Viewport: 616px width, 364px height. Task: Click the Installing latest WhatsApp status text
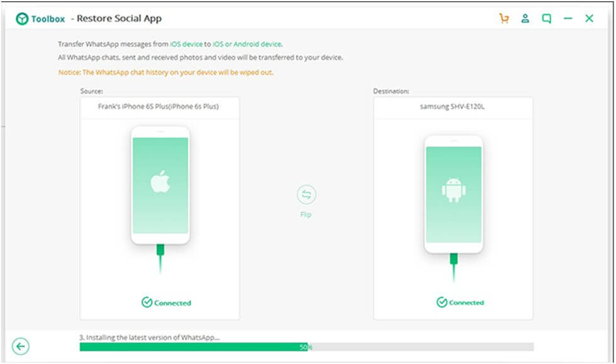149,338
